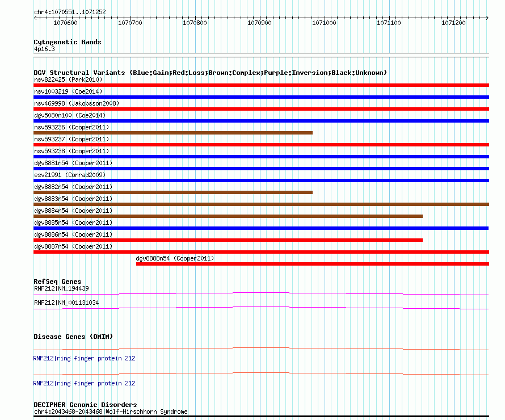Click the dgv5080n100 (Coe2014) variant label
Image resolution: width=505 pixels, height=420 pixels.
point(70,115)
